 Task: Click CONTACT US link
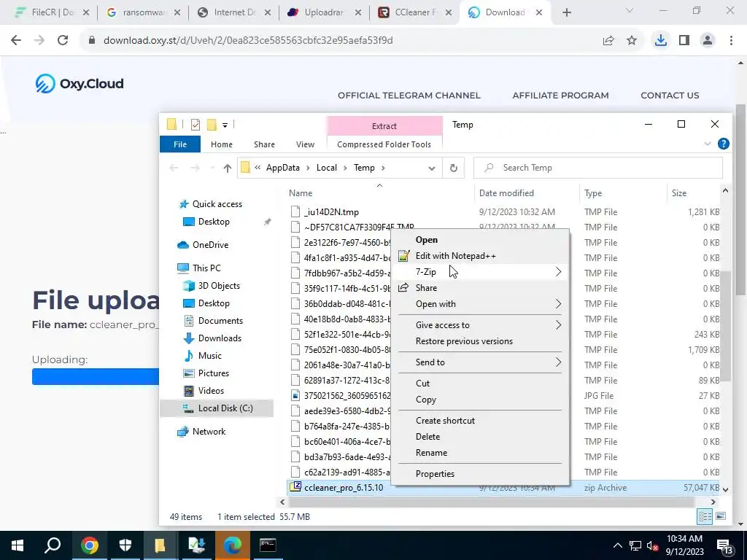click(670, 96)
